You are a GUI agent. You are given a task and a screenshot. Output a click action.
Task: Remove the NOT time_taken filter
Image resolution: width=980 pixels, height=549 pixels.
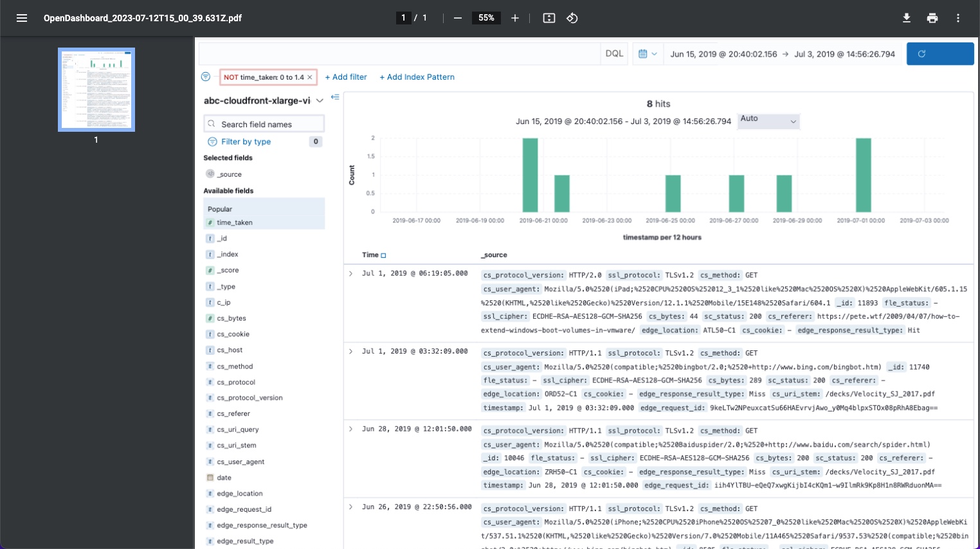(310, 77)
